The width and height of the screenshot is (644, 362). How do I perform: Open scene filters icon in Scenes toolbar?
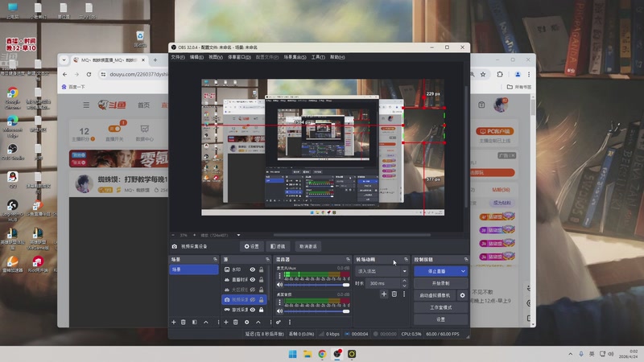tap(195, 323)
